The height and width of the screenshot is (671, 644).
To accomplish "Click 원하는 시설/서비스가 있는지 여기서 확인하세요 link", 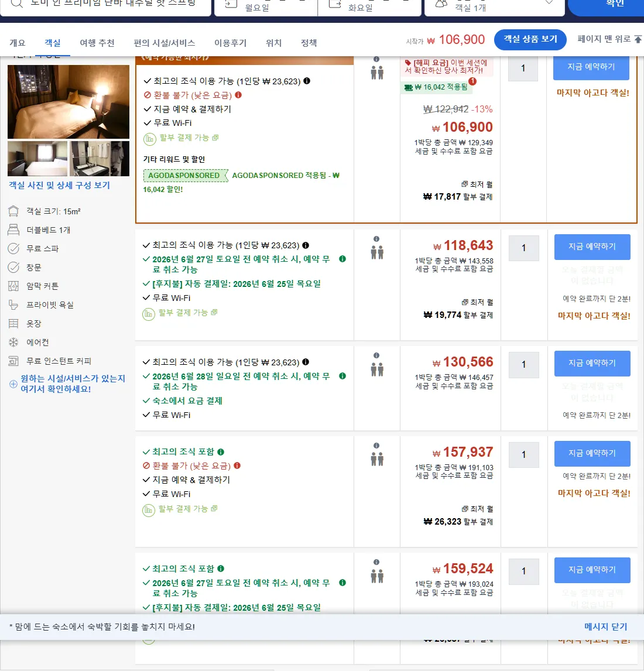I will point(73,384).
